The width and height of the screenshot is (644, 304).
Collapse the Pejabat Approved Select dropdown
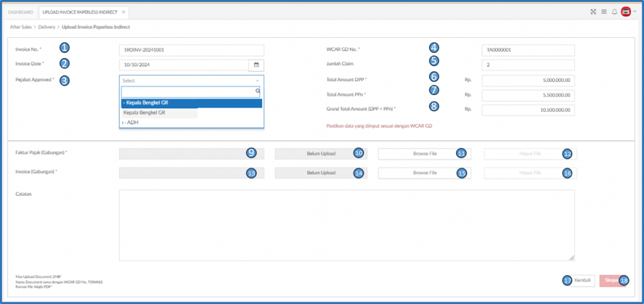(191, 81)
